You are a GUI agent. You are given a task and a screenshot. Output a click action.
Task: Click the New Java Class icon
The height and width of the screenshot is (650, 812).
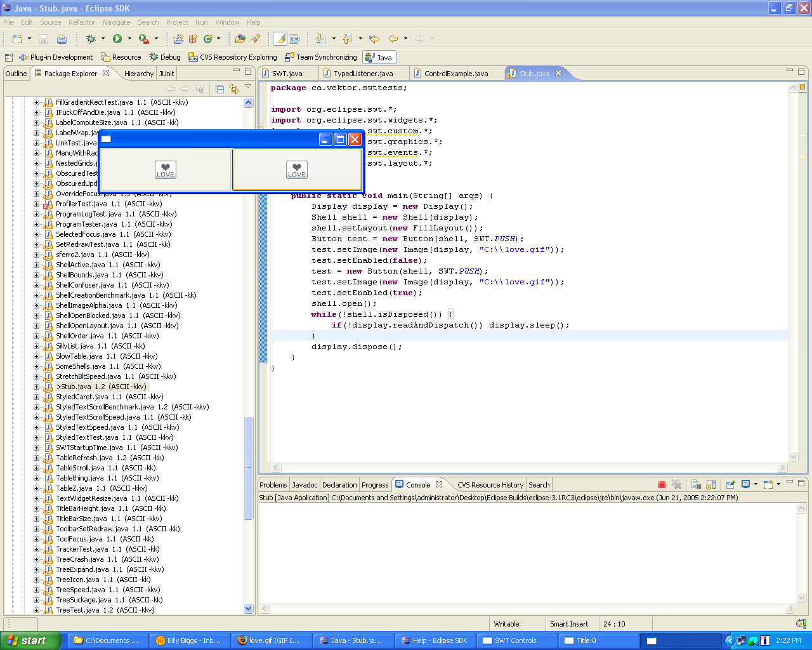click(208, 39)
